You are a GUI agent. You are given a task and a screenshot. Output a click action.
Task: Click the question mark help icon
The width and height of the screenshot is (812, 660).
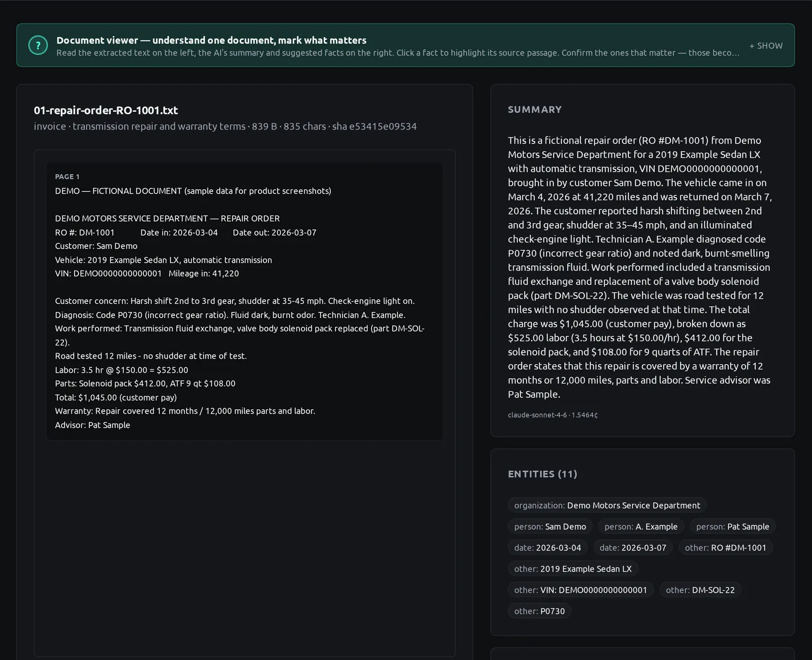[x=38, y=45]
